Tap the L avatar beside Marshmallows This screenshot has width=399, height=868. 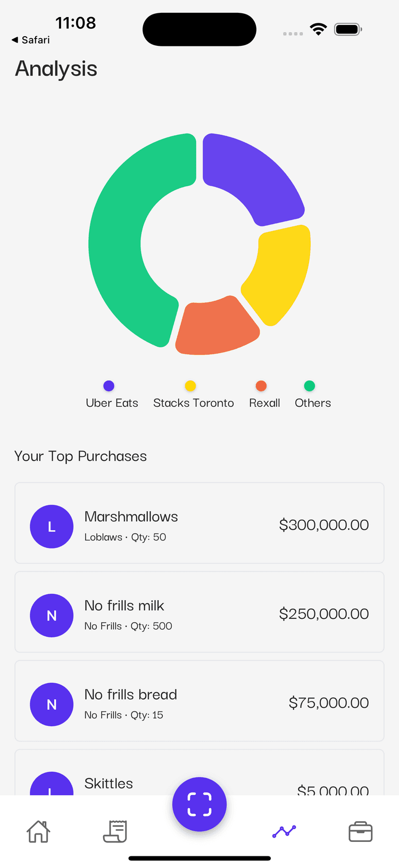tap(52, 527)
